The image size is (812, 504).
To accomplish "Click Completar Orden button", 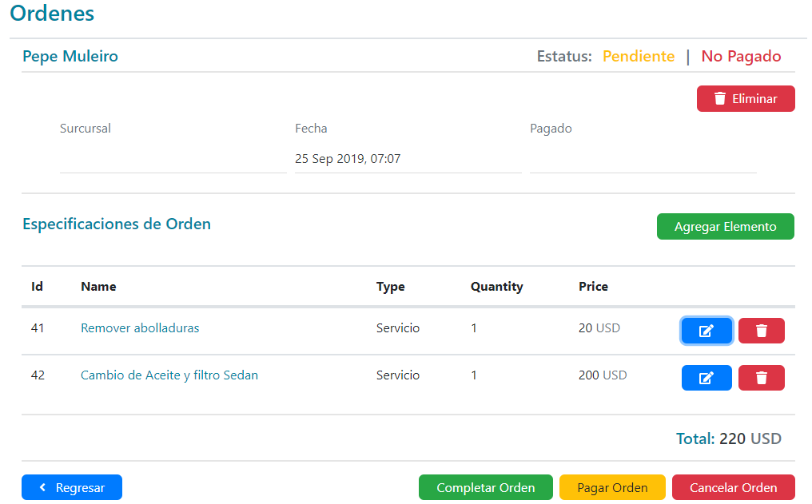I will (486, 487).
